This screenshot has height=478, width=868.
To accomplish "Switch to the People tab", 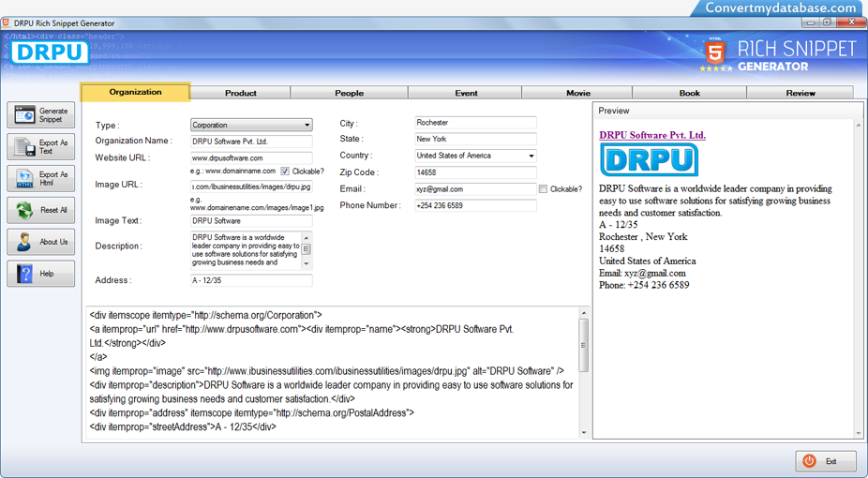I will pos(350,93).
